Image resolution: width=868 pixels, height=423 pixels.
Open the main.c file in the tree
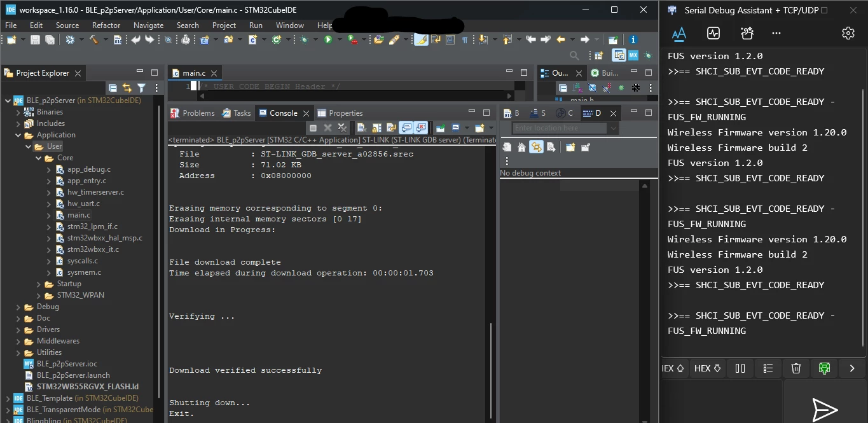[79, 215]
